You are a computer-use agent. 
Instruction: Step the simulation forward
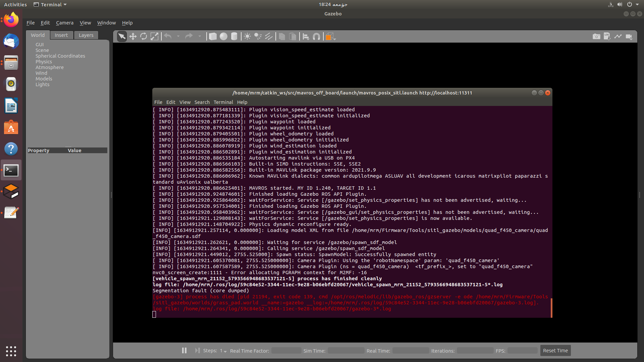pyautogui.click(x=197, y=351)
